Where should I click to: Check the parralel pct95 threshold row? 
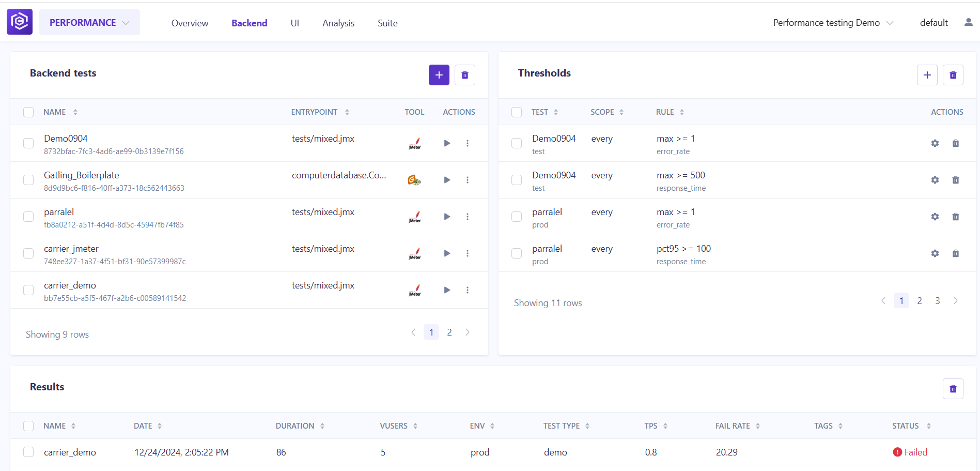pyautogui.click(x=517, y=253)
